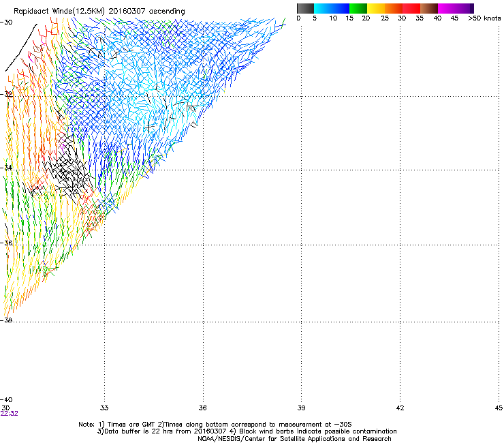The height and width of the screenshot is (443, 504).
Task: Click the longitude label '42'
Action: click(x=400, y=408)
